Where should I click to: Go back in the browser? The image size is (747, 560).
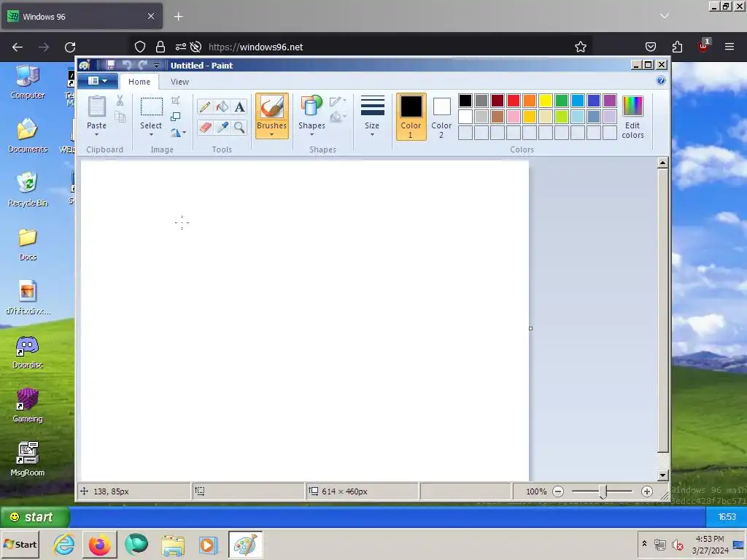pos(18,47)
